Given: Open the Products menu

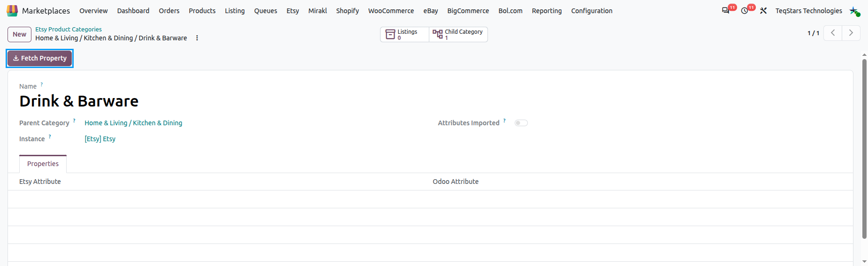Looking at the screenshot, I should [x=202, y=11].
